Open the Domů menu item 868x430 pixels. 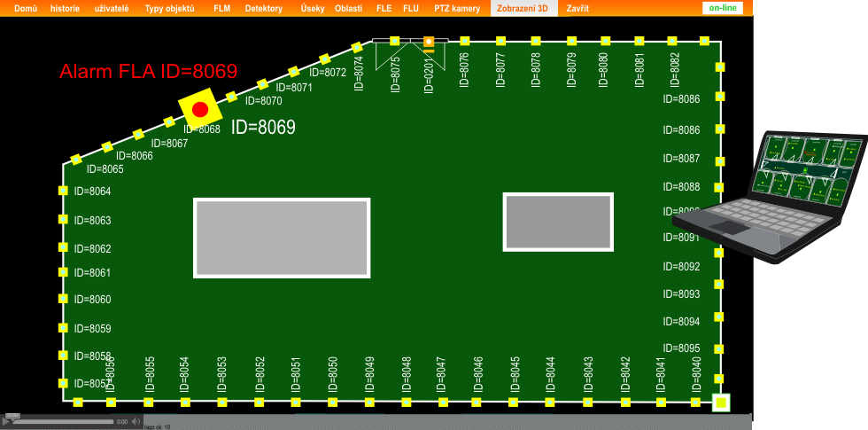pos(26,8)
